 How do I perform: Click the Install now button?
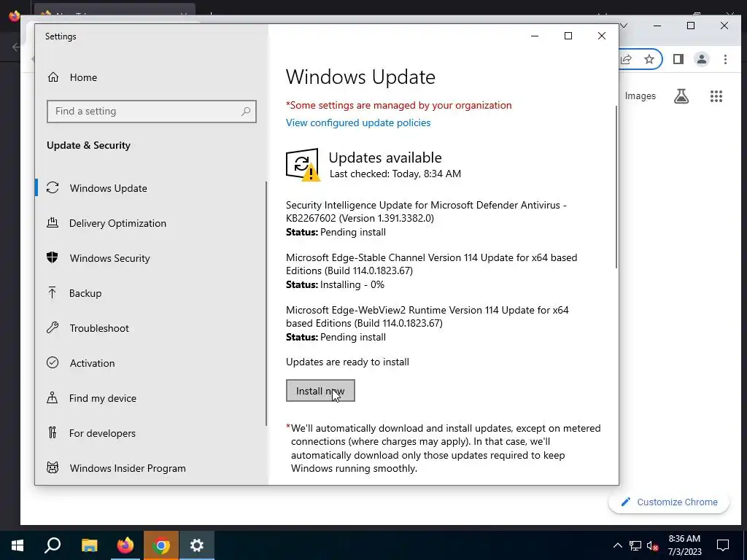coord(320,391)
